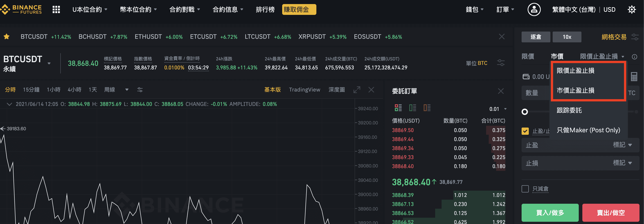The image size is (644, 224).
Task: Expand the 幣本位合約 menu
Action: tap(138, 9)
